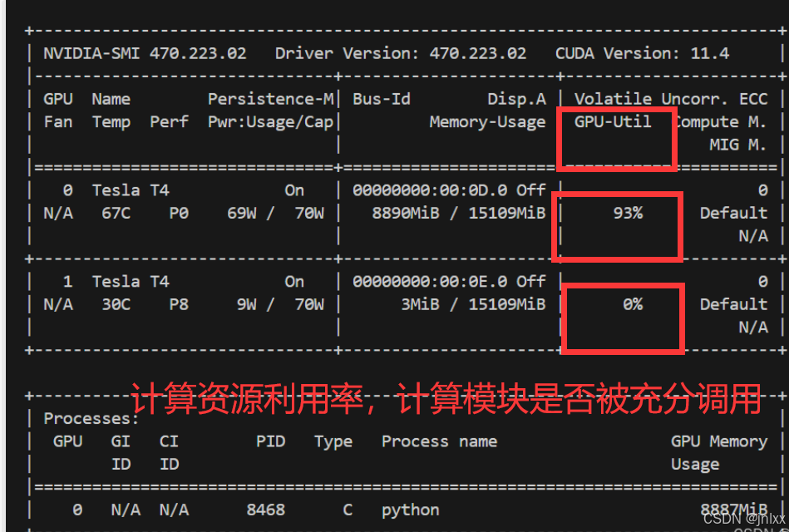789x532 pixels.
Task: Click the P8 performance state
Action: point(179,304)
